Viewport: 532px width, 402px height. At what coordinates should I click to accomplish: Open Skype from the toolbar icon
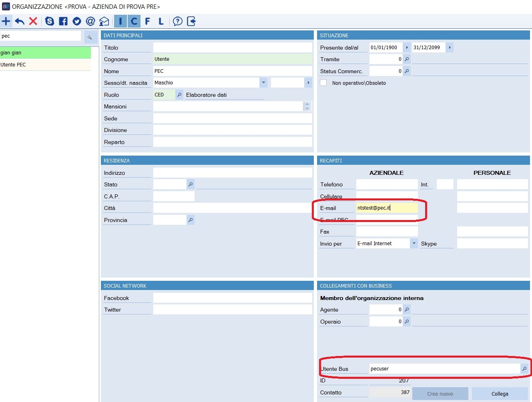coord(50,21)
